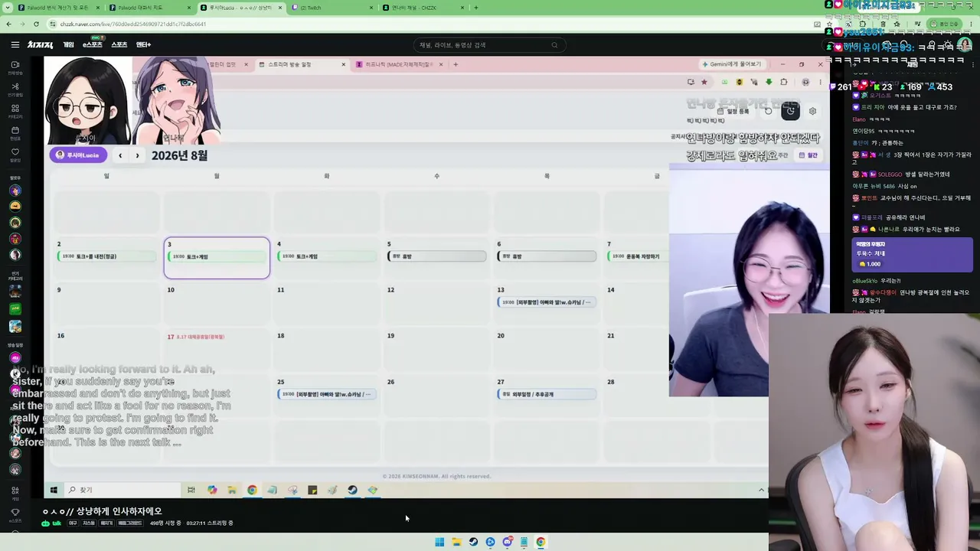This screenshot has width=980, height=551.
Task: Click the inner Windows Start button
Action: (x=54, y=490)
